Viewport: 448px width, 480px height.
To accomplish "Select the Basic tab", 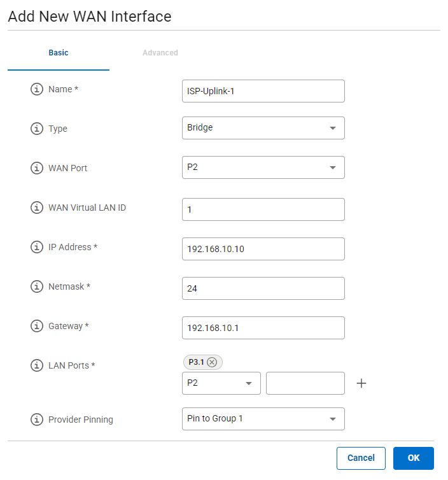I will (x=59, y=53).
